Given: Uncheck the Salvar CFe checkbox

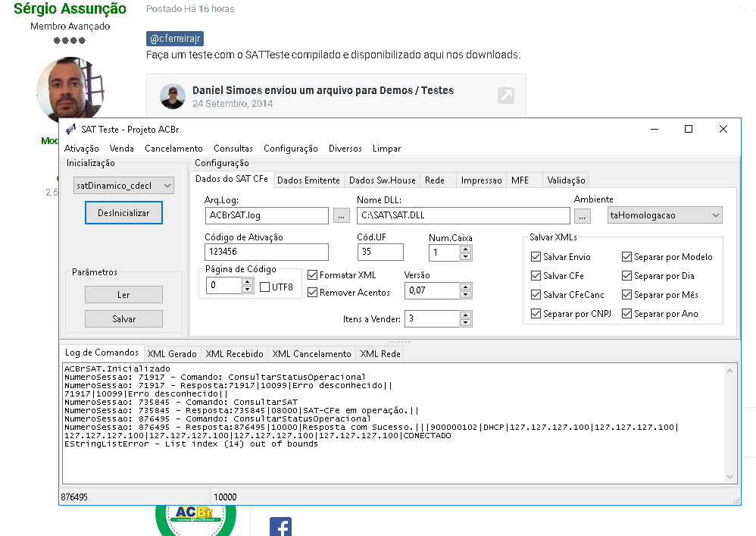Looking at the screenshot, I should (x=536, y=275).
